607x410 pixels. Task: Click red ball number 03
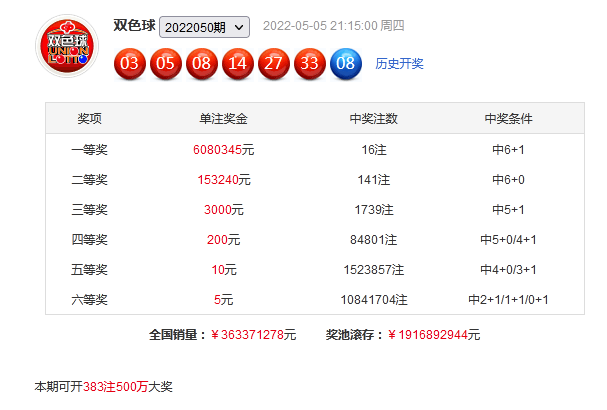(x=130, y=64)
